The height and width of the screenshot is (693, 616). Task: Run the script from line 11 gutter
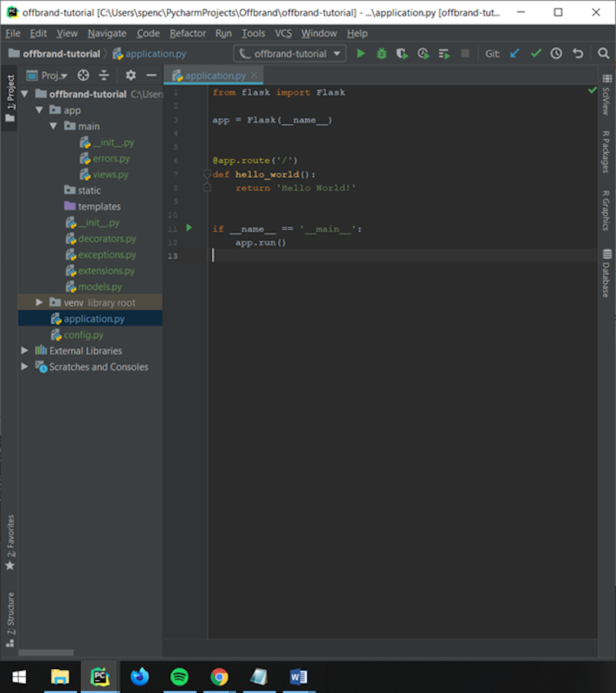tap(189, 229)
